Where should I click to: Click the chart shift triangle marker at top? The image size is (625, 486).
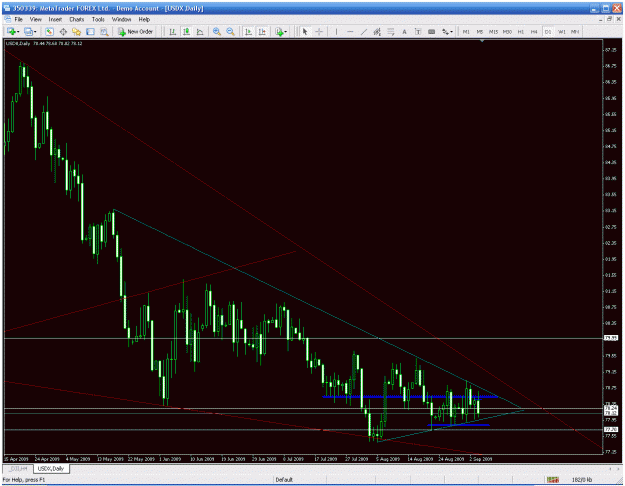(482, 41)
